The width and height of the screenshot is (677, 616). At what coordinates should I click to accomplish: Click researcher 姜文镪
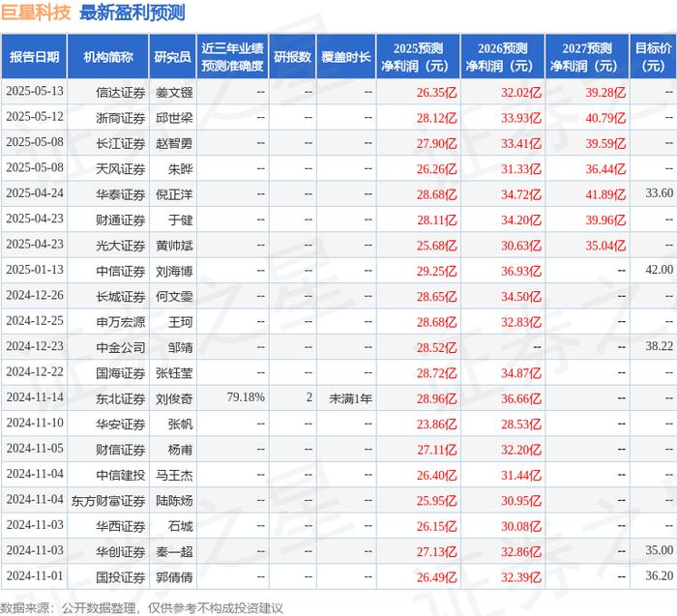point(174,93)
